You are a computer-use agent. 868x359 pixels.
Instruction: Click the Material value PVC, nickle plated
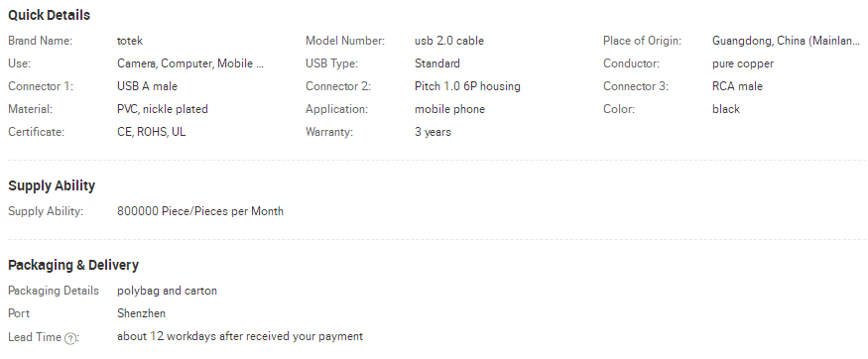click(163, 109)
